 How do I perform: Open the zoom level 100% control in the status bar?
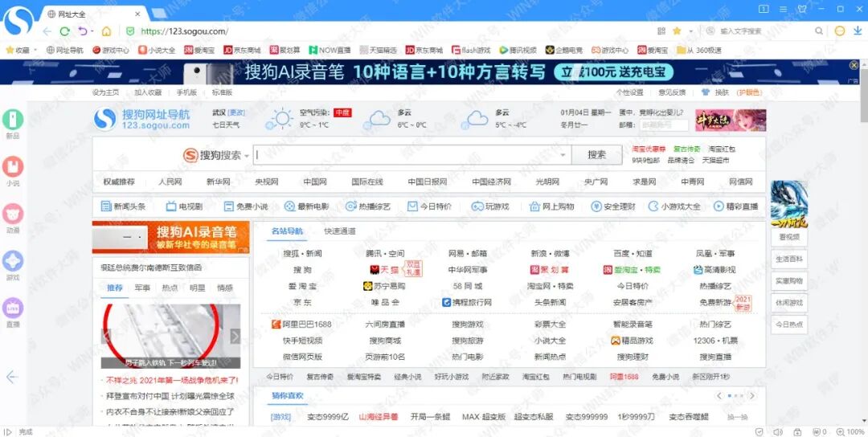tap(850, 432)
